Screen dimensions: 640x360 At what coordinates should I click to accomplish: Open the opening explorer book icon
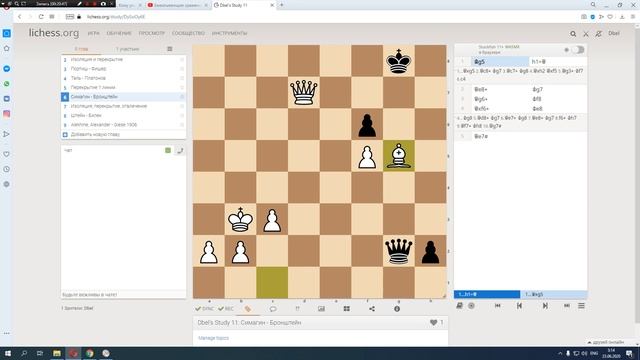coord(459,305)
